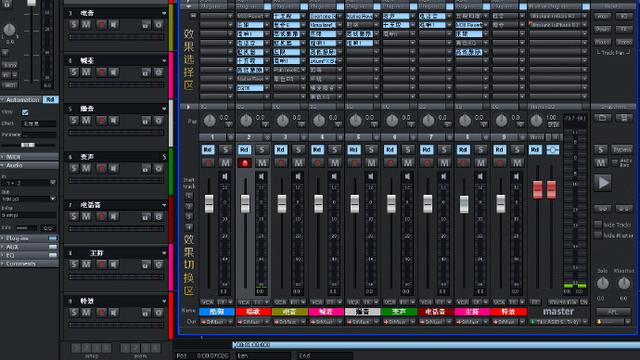
Task: Click the speaker icon on track 9 header
Action: click(x=114, y=313)
